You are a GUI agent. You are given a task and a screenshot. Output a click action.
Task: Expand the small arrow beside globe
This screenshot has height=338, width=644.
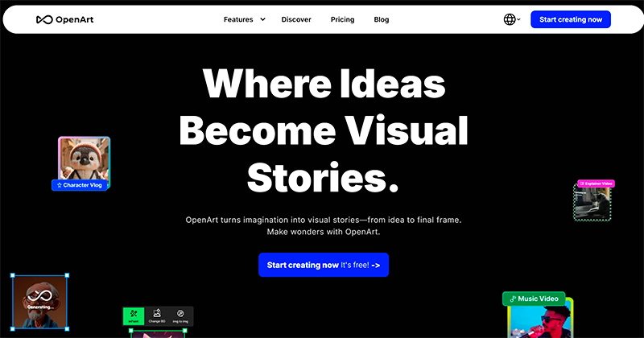(x=518, y=19)
